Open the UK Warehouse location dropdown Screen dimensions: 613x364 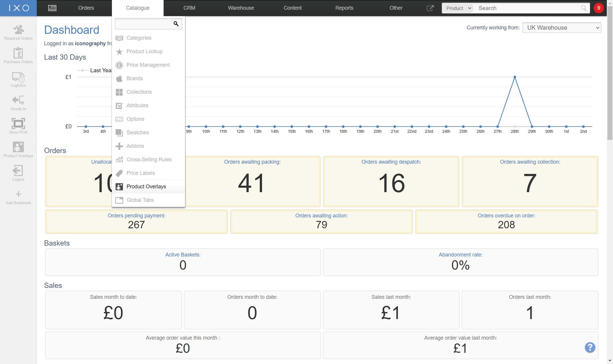(561, 28)
